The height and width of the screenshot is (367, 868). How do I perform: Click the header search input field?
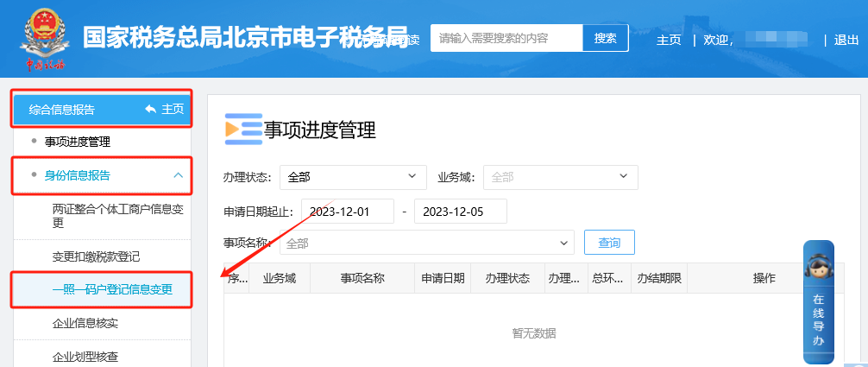506,38
